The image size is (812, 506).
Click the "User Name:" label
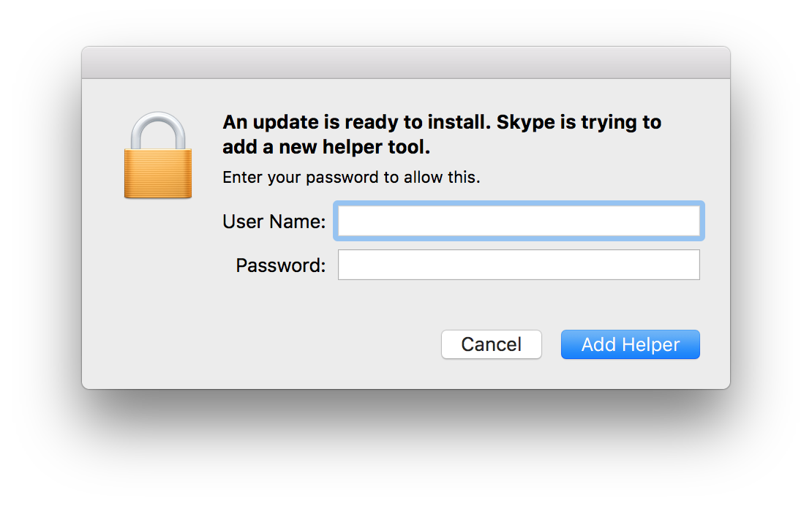(x=274, y=222)
